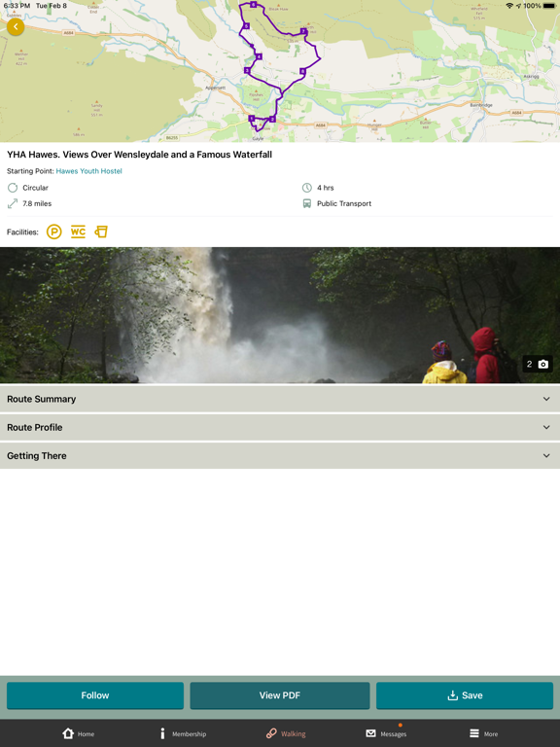Open the waterfall photo

[280, 315]
